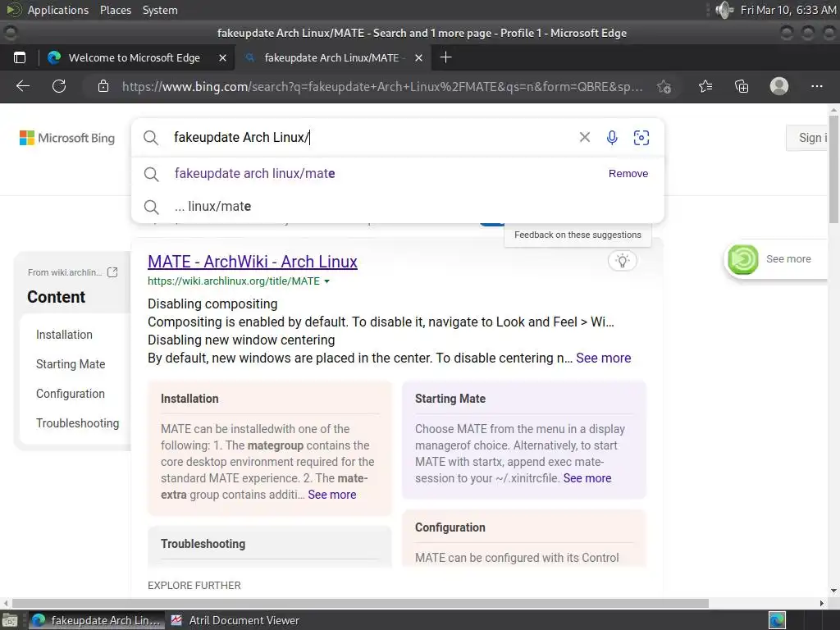Close the Welcome to Microsoft Edge tab
This screenshot has height=630, width=840.
pos(222,58)
